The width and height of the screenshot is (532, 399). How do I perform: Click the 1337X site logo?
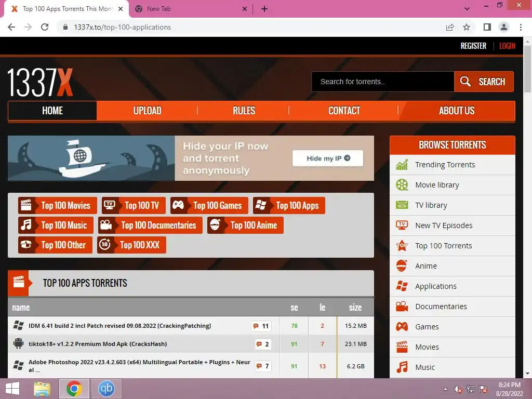pyautogui.click(x=40, y=83)
